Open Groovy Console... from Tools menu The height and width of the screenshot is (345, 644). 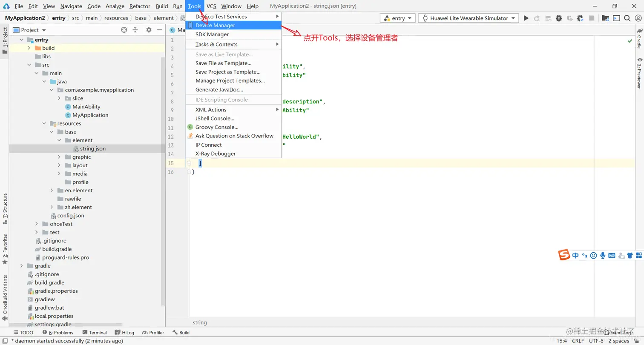tap(233, 127)
